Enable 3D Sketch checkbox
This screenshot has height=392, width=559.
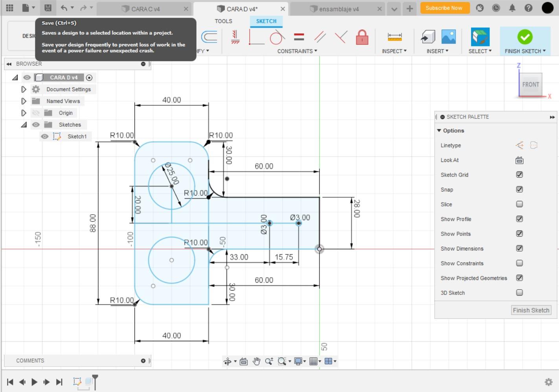tap(519, 293)
